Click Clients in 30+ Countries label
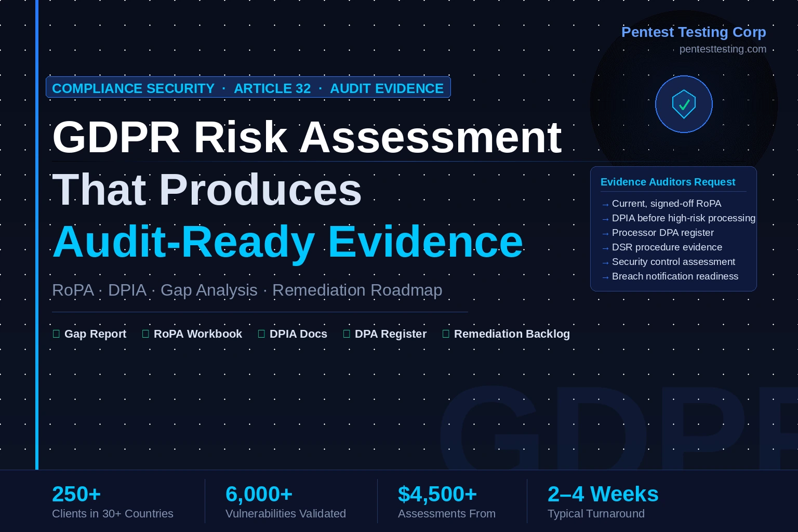 113,514
